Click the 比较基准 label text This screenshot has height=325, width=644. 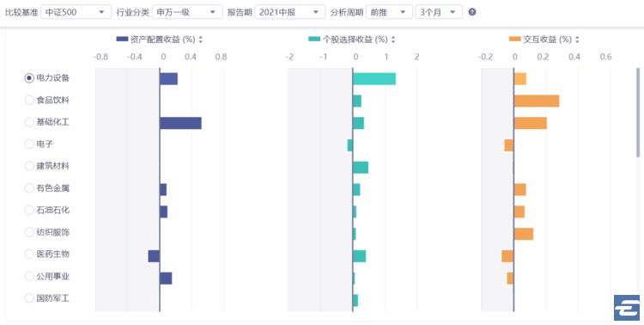click(x=21, y=12)
